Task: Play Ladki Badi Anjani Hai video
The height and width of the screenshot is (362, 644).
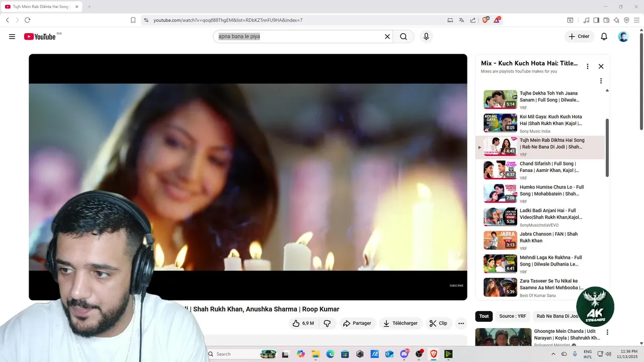Action: click(x=540, y=218)
